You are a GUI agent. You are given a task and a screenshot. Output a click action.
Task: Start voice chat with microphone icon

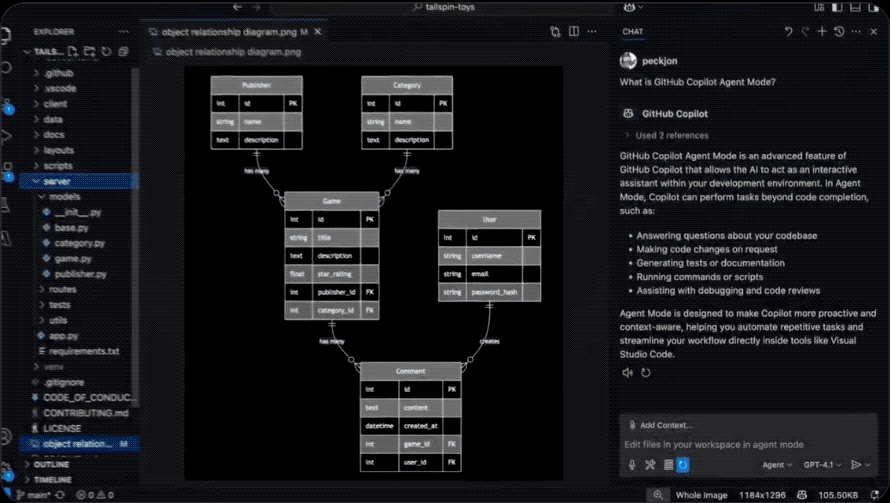pos(632,465)
